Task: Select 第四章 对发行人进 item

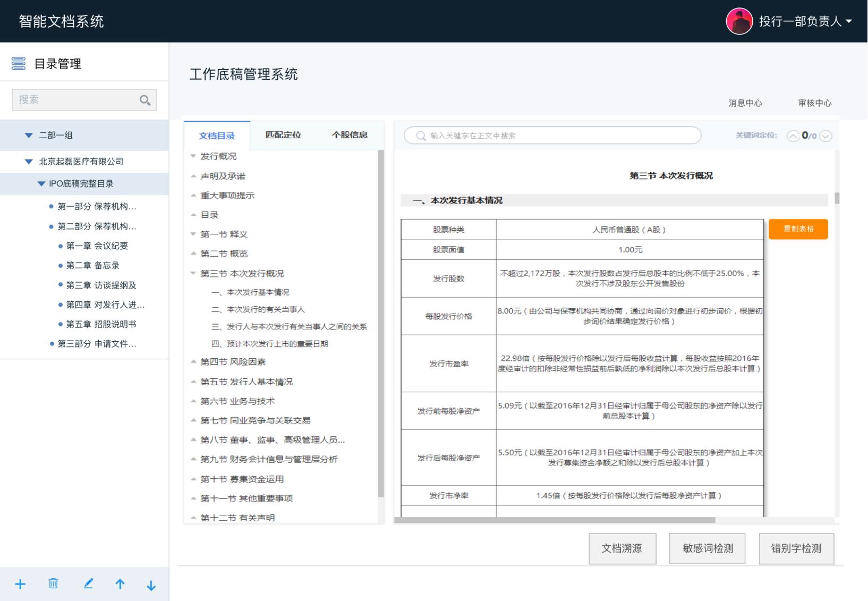Action: 105,305
